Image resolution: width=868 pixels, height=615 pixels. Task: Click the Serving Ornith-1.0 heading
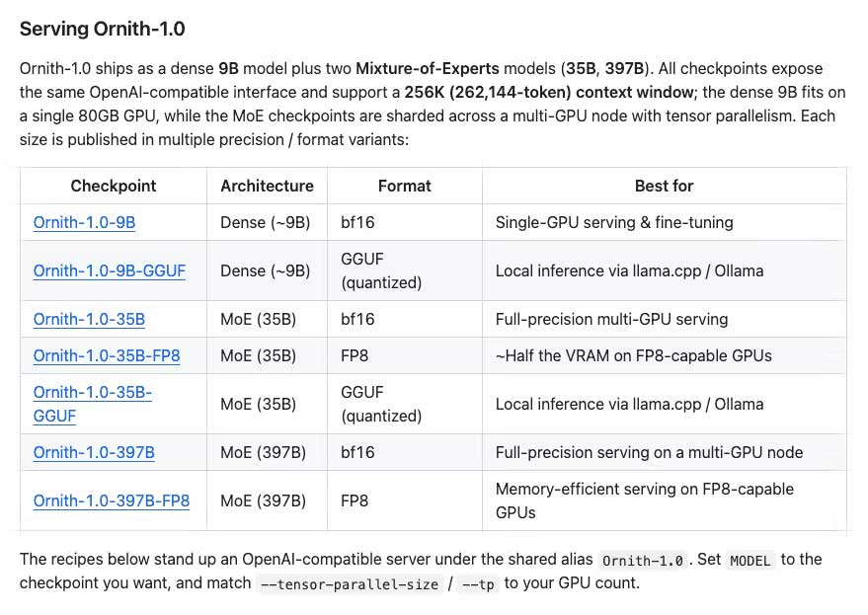click(x=103, y=29)
